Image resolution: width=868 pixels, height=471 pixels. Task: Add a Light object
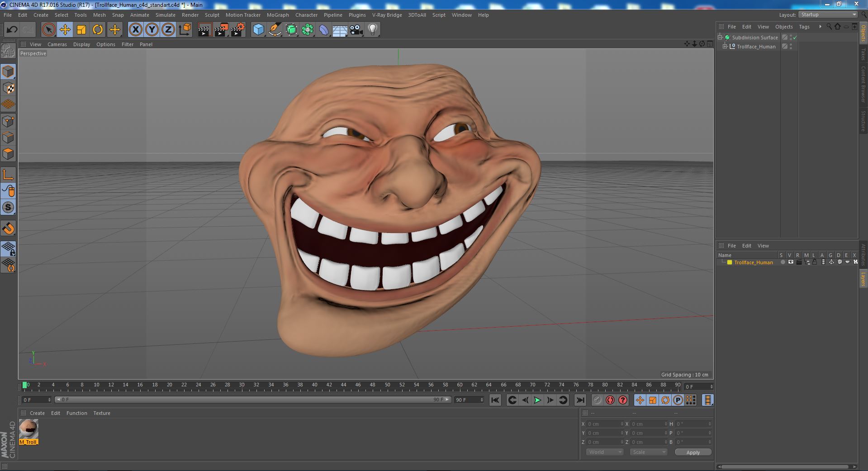pos(373,30)
